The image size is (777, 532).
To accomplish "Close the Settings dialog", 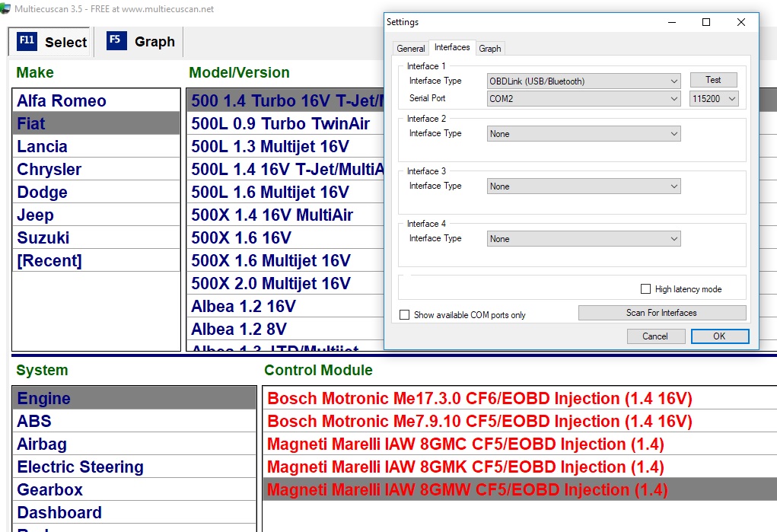I will (x=740, y=22).
